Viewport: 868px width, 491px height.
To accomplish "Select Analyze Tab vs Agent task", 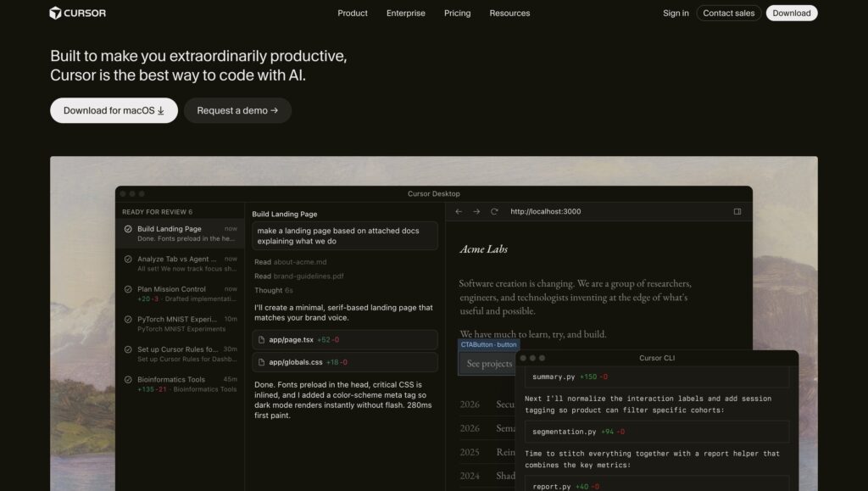I will [181, 264].
